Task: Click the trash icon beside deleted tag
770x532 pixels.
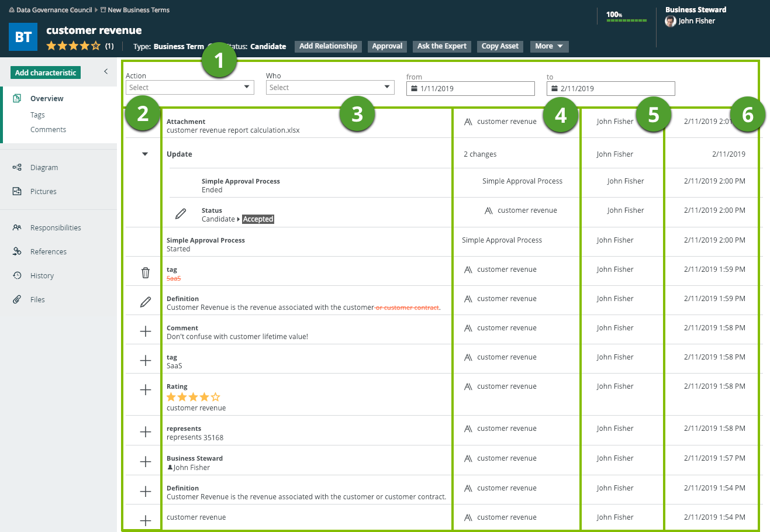Action: point(146,272)
